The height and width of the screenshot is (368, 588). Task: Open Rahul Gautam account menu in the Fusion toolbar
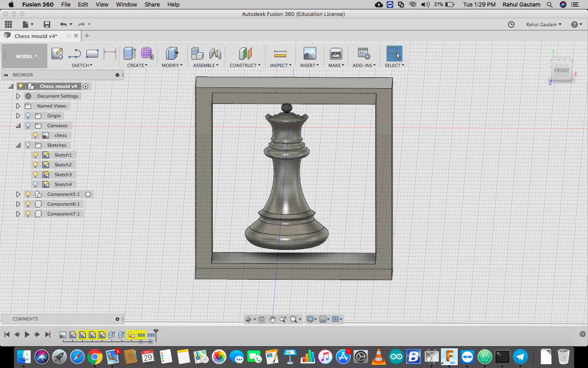point(543,25)
